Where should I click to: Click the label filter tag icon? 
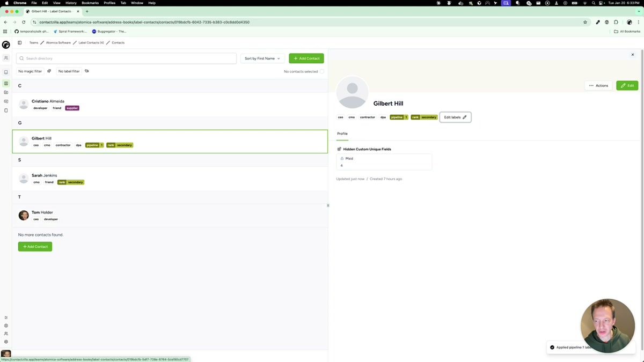point(86,71)
